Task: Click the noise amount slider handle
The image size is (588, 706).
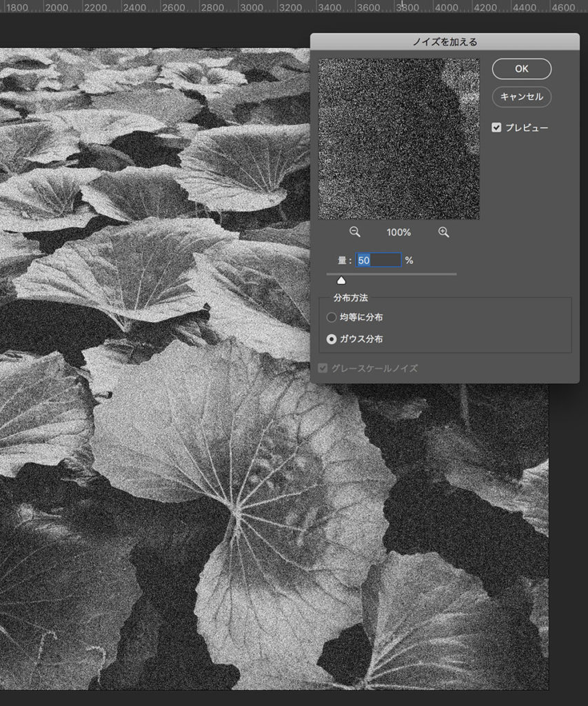Action: (x=341, y=279)
